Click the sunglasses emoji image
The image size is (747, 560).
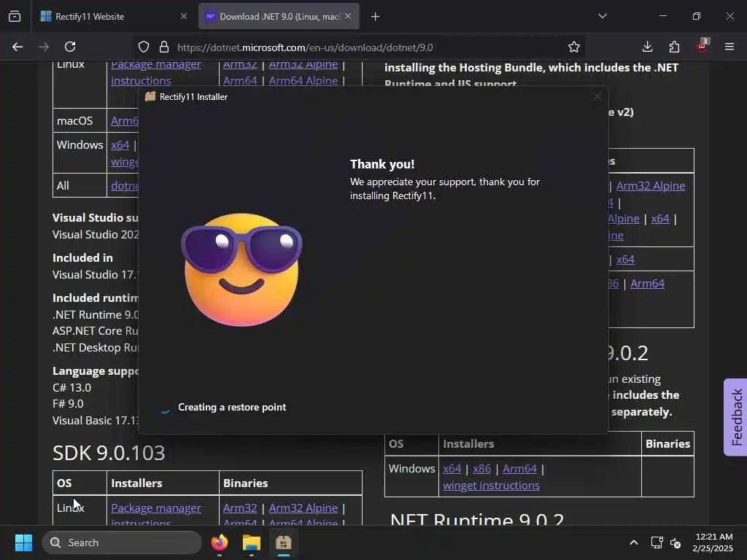click(x=241, y=269)
